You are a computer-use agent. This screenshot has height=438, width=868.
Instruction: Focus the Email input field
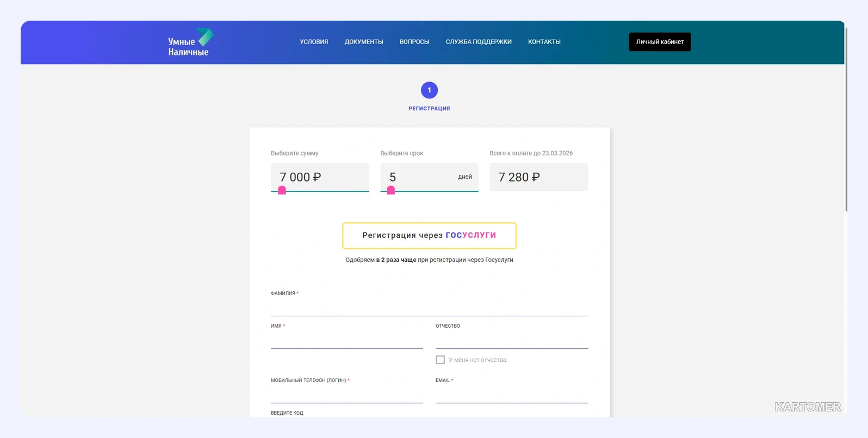[512, 394]
